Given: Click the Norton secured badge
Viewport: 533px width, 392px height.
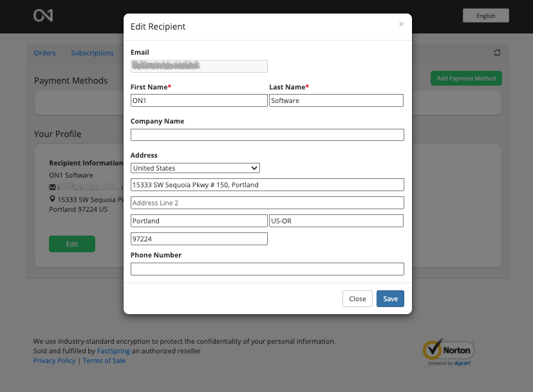Looking at the screenshot, I should 449,351.
